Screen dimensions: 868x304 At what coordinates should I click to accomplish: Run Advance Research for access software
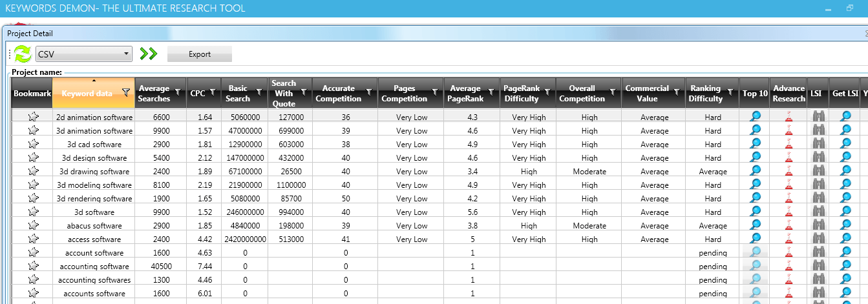(x=789, y=239)
